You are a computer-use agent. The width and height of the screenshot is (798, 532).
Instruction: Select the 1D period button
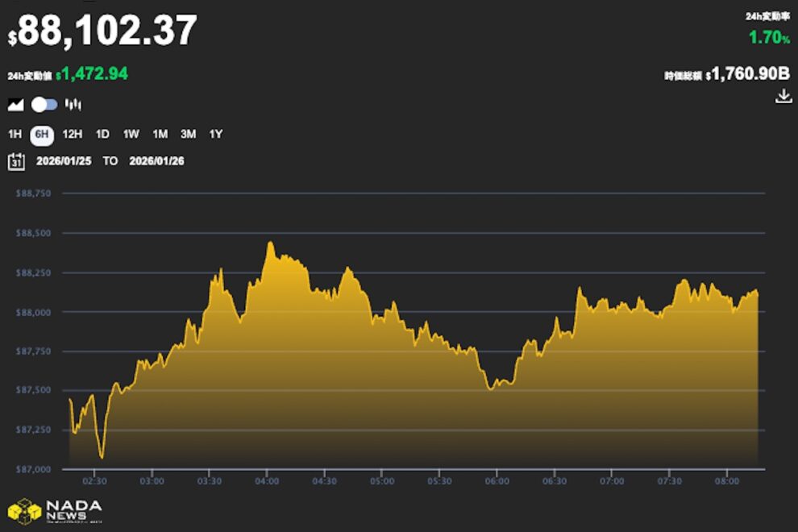[x=102, y=135]
